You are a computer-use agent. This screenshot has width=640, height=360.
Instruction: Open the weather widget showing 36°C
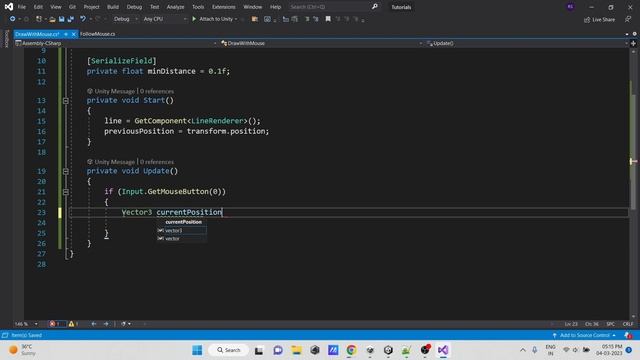click(23, 350)
